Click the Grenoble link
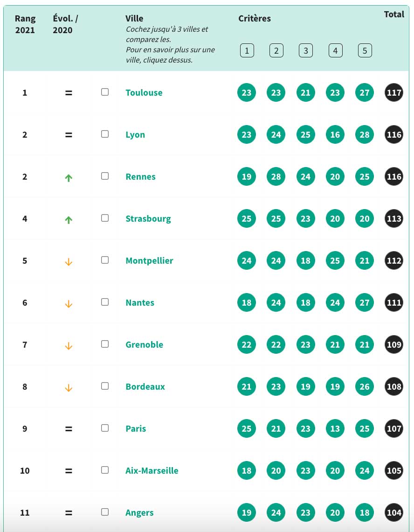Screen dimensions: 414x532 pyautogui.click(x=144, y=345)
